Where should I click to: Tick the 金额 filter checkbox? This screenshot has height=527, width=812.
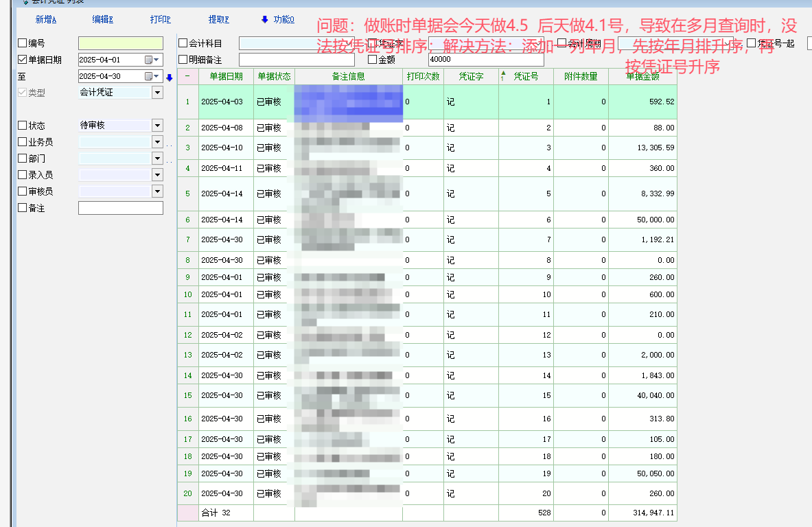[373, 60]
